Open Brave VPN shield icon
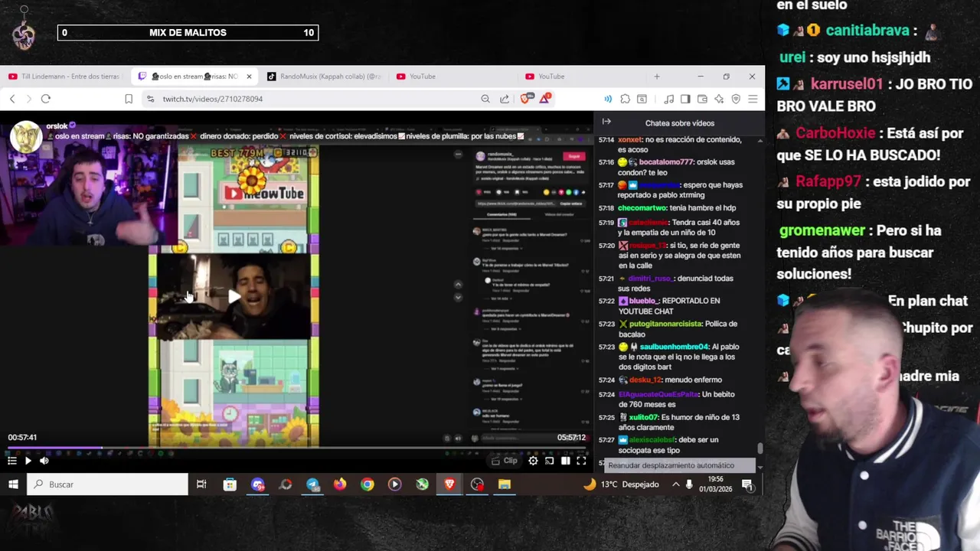Viewport: 980px width, 551px height. pos(736,99)
